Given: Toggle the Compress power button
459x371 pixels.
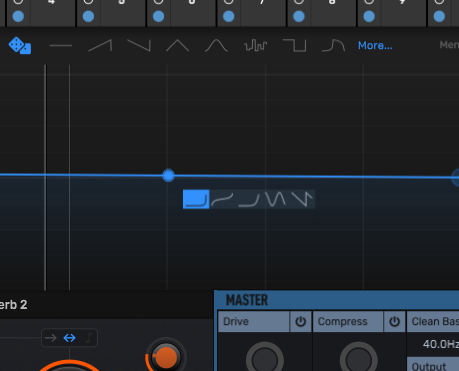Looking at the screenshot, I should [x=394, y=321].
